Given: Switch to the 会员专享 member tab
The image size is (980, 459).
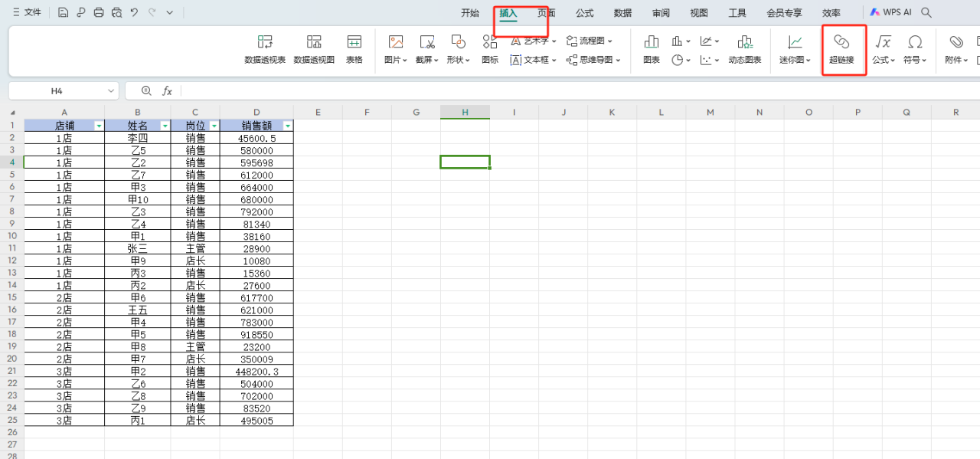Looking at the screenshot, I should 785,13.
